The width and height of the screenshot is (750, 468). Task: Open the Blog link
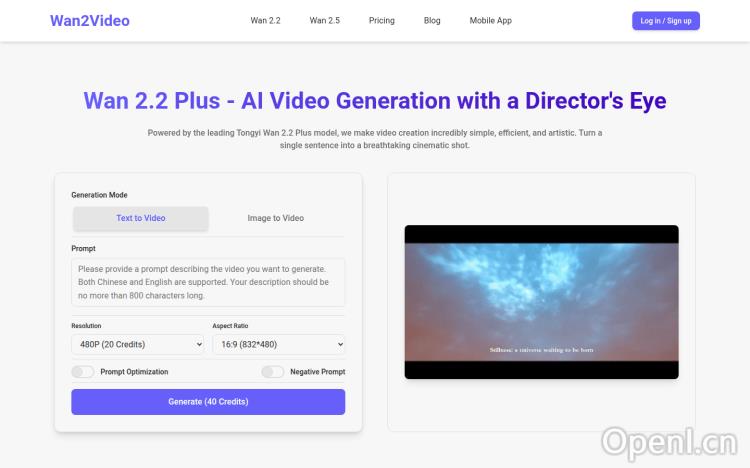tap(432, 21)
